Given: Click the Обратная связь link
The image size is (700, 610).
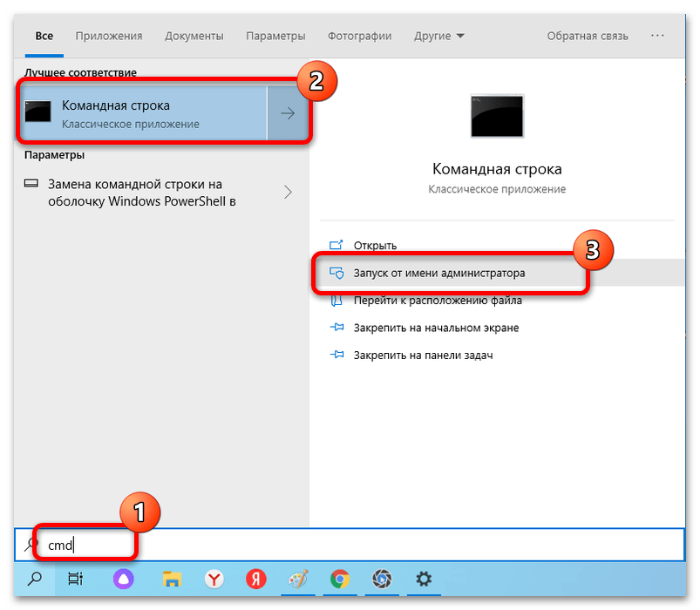Looking at the screenshot, I should [x=588, y=36].
